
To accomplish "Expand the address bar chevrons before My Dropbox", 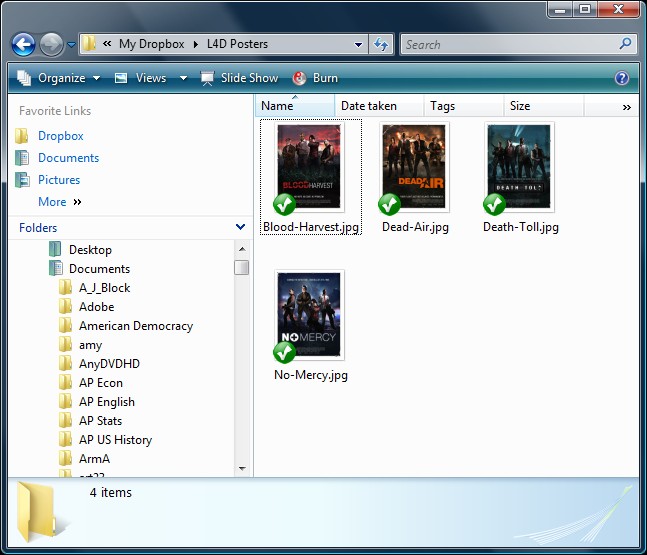I will (x=107, y=43).
